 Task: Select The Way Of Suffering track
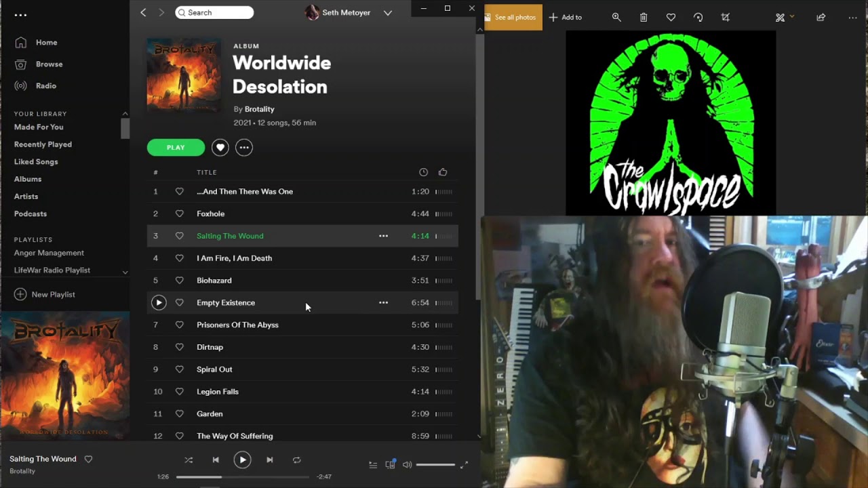click(235, 436)
